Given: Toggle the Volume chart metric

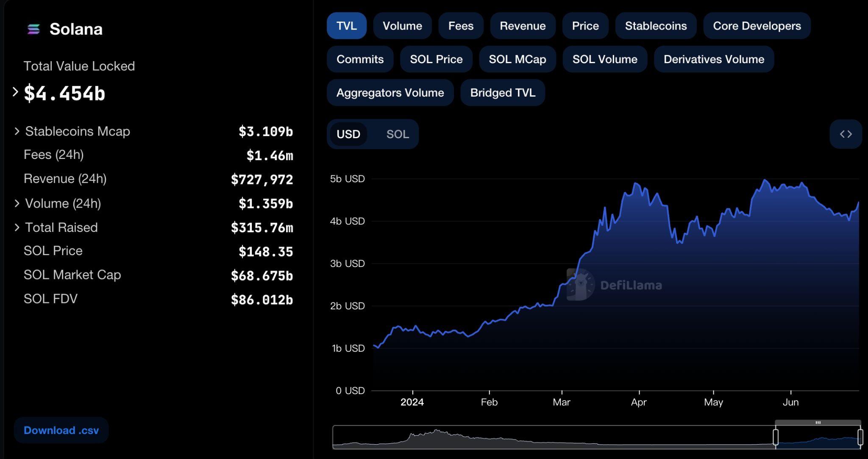Looking at the screenshot, I should pyautogui.click(x=402, y=26).
